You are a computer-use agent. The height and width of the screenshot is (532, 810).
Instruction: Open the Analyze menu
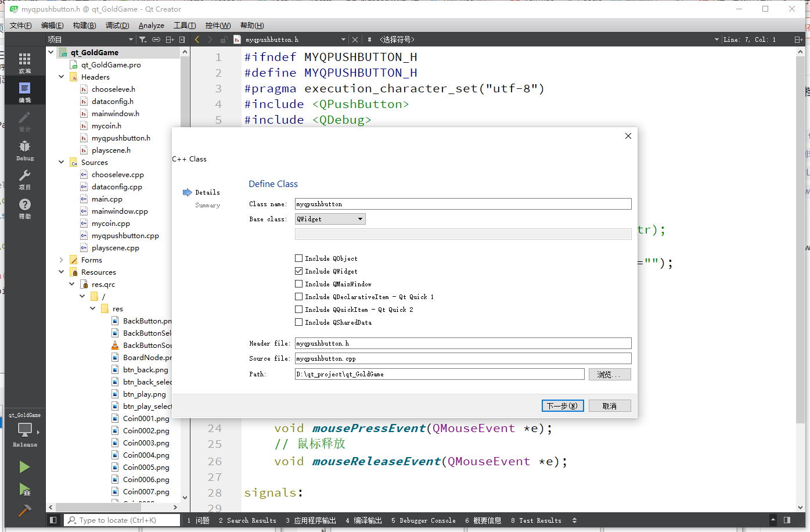pyautogui.click(x=151, y=26)
